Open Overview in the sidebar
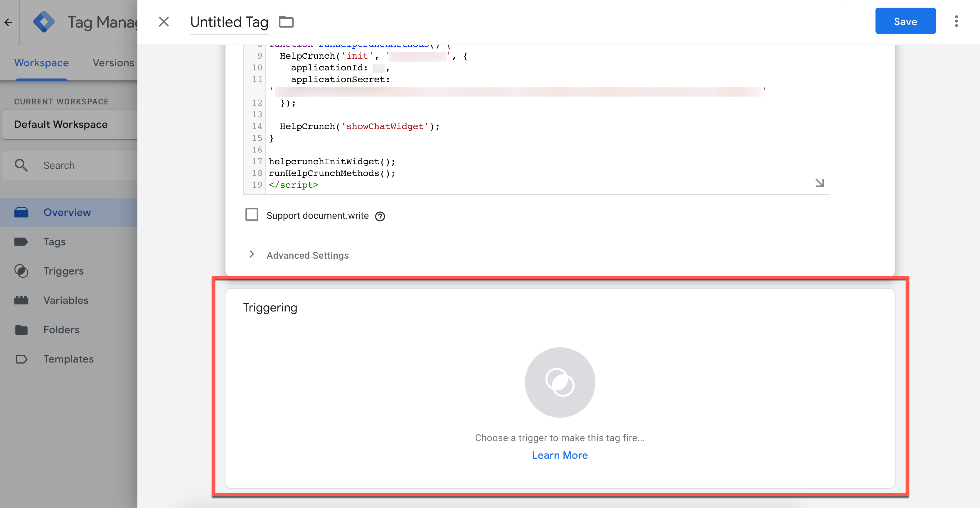Screen dimensions: 980x508 pyautogui.click(x=68, y=212)
